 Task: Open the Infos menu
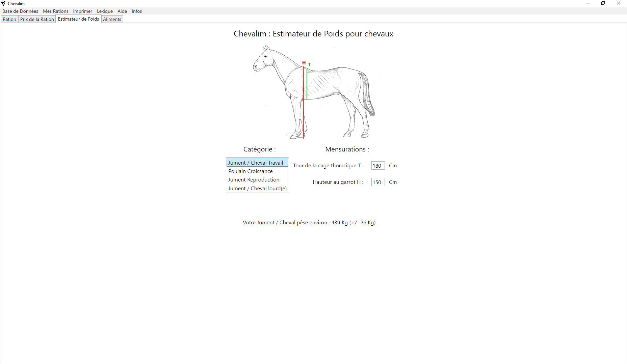pyautogui.click(x=137, y=11)
